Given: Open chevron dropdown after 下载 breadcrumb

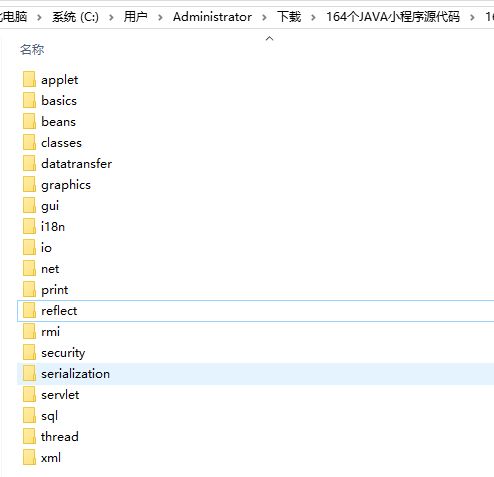Looking at the screenshot, I should pyautogui.click(x=313, y=17).
